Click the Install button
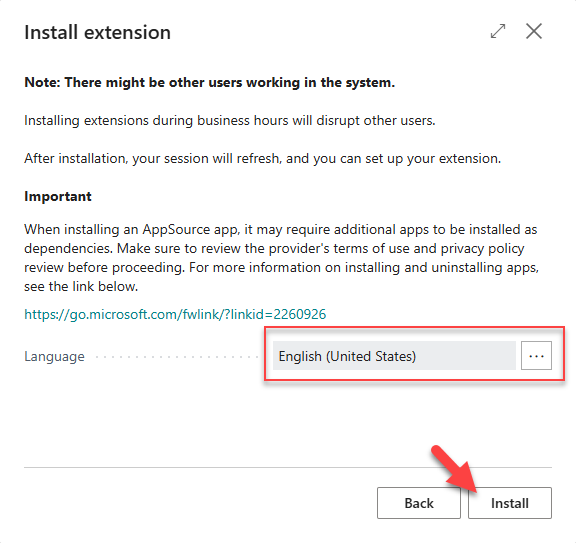Viewport: 576px width, 543px height. click(510, 503)
